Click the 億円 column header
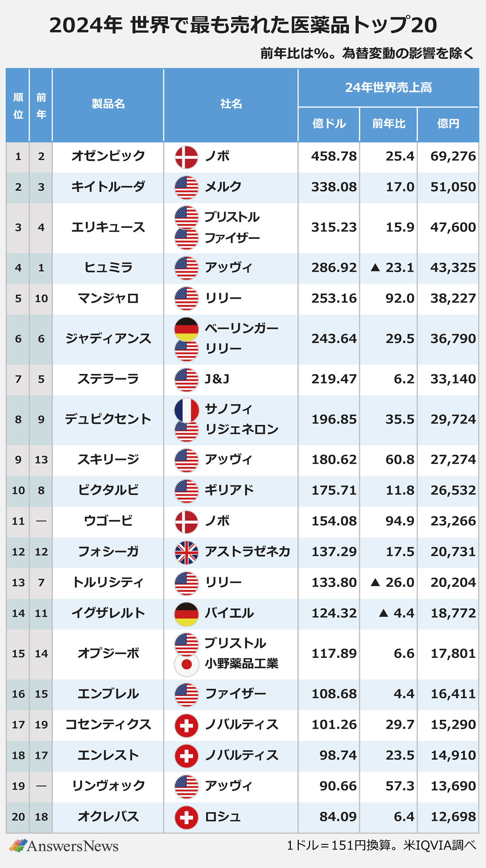The width and height of the screenshot is (486, 868). point(448,124)
